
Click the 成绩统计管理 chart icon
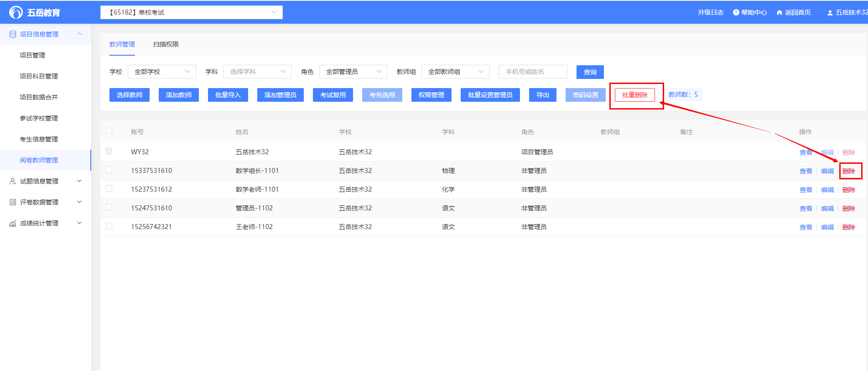(13, 223)
